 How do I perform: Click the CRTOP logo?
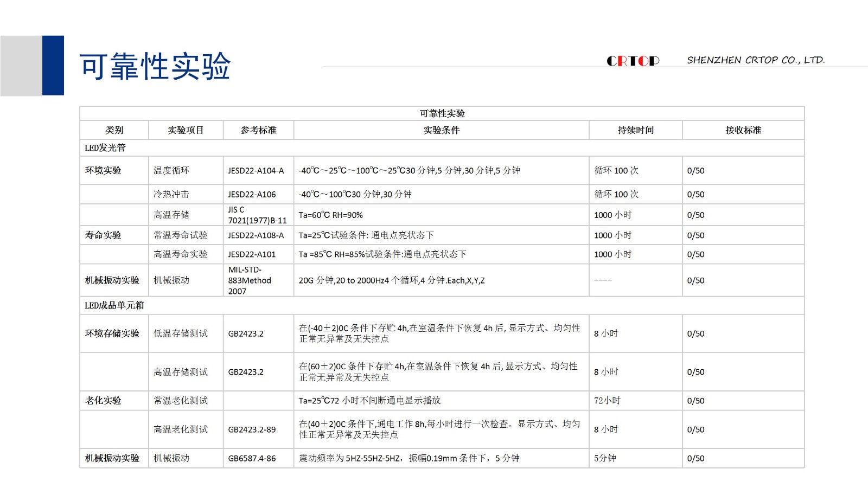tap(633, 61)
